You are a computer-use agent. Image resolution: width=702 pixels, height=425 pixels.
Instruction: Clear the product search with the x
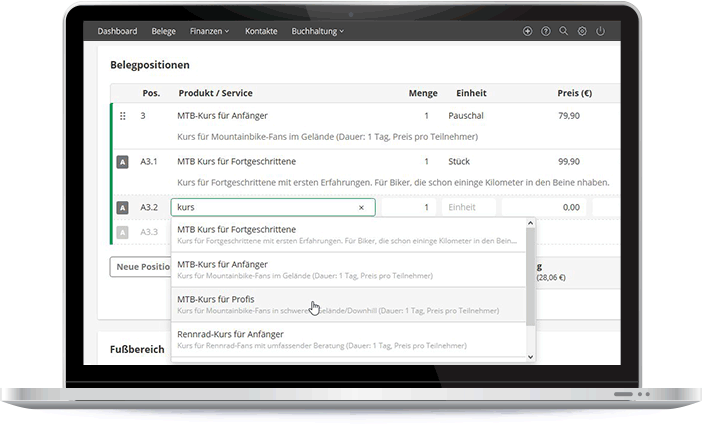[362, 207]
